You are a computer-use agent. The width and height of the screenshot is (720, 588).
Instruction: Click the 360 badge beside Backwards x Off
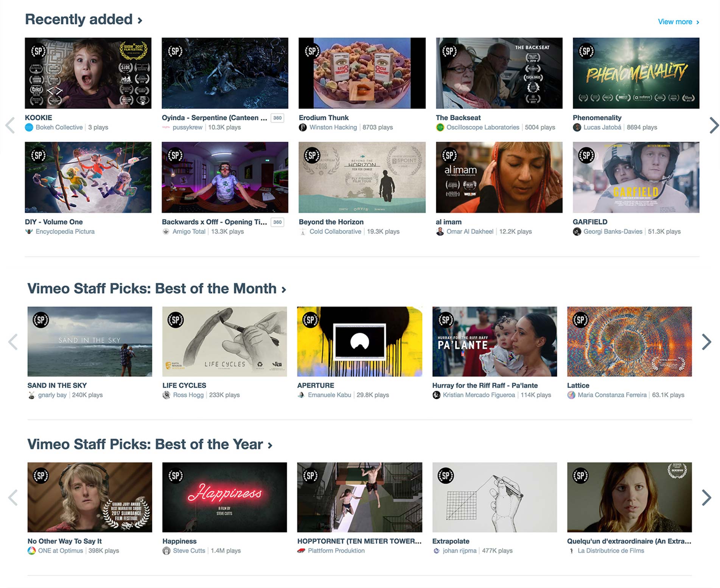277,222
